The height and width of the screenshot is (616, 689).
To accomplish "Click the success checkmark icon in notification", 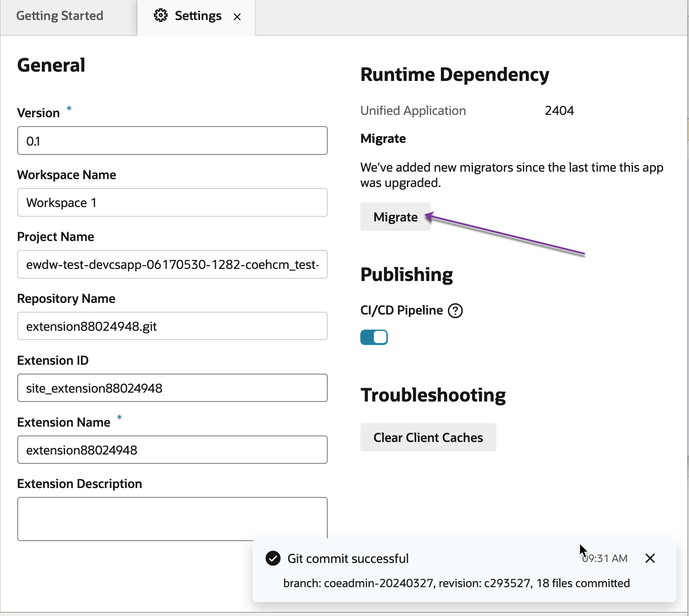I will point(273,558).
